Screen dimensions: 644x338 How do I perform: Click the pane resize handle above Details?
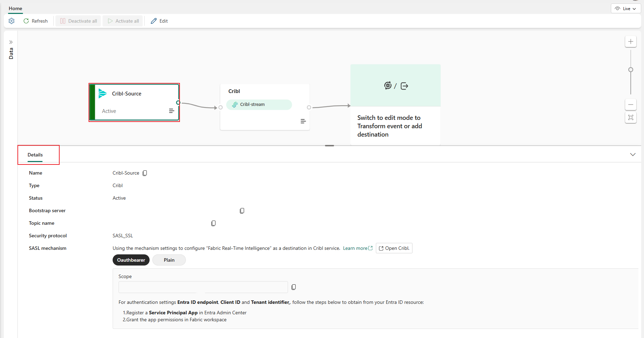point(329,146)
